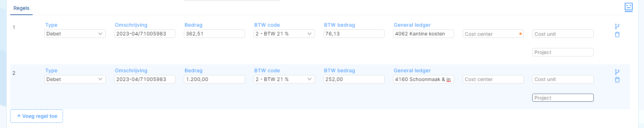Click the General ledger field 4160 Schoonmaak
This screenshot has height=128, width=644.
(x=424, y=79)
